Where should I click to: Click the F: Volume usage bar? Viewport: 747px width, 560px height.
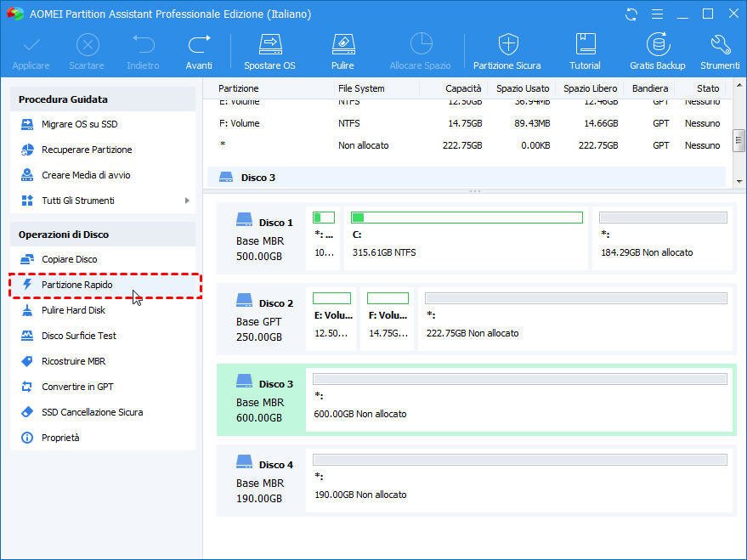(x=388, y=298)
